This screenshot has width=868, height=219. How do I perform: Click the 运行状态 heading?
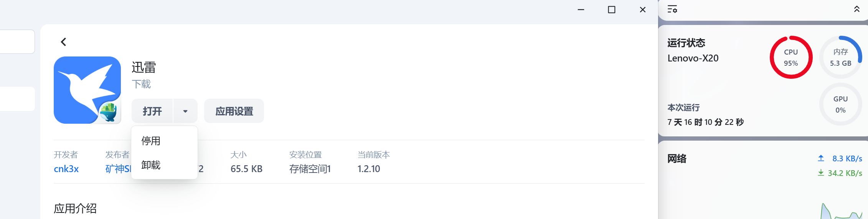[686, 43]
